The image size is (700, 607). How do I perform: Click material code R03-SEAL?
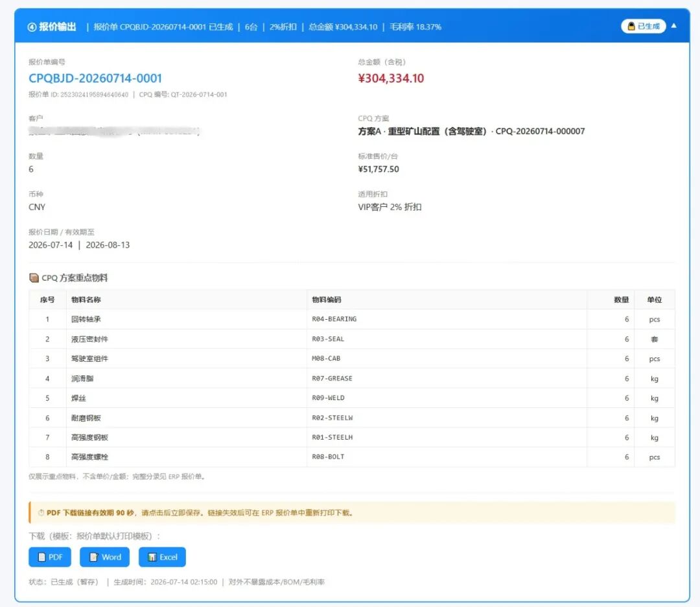point(328,339)
